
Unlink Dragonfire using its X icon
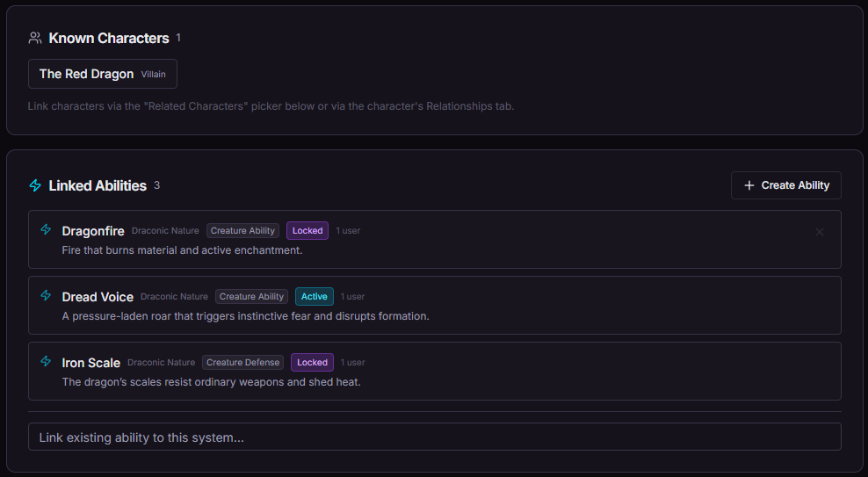coord(820,232)
